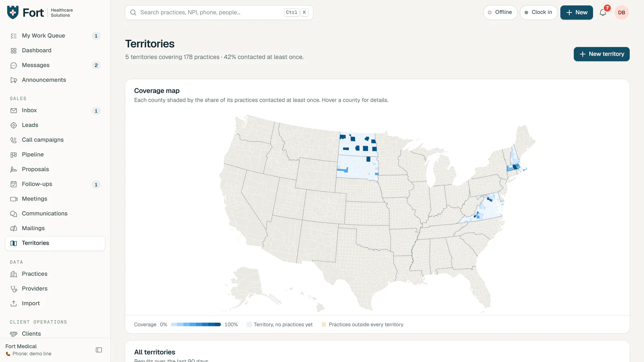Collapse sidebar using panel icon

pos(99,350)
